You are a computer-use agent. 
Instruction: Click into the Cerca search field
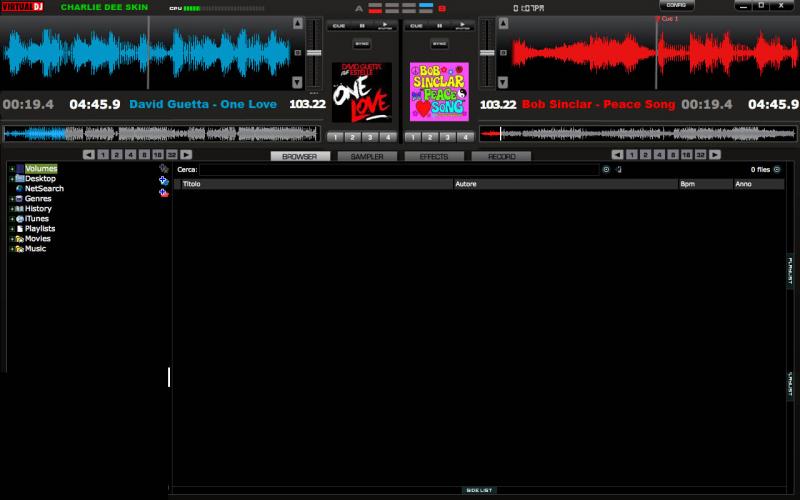(x=398, y=170)
